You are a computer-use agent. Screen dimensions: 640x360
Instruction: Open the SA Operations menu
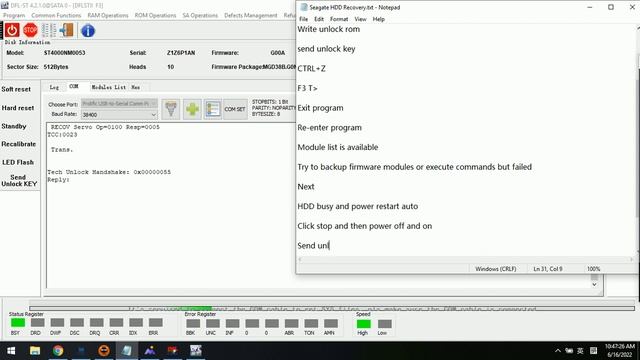coord(200,16)
